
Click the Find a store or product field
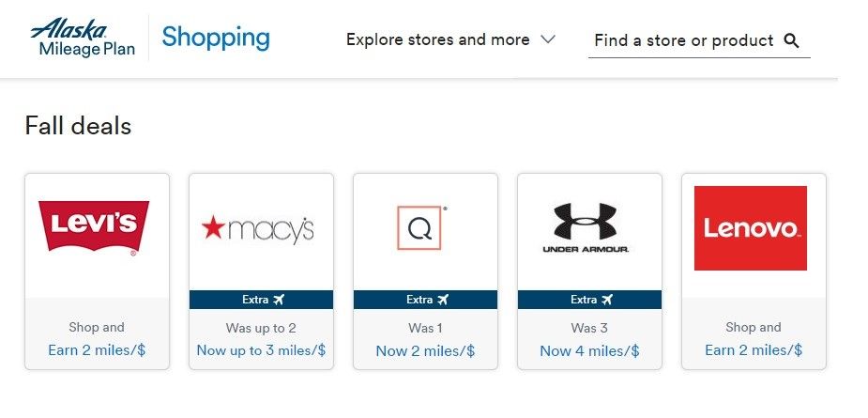pos(683,40)
